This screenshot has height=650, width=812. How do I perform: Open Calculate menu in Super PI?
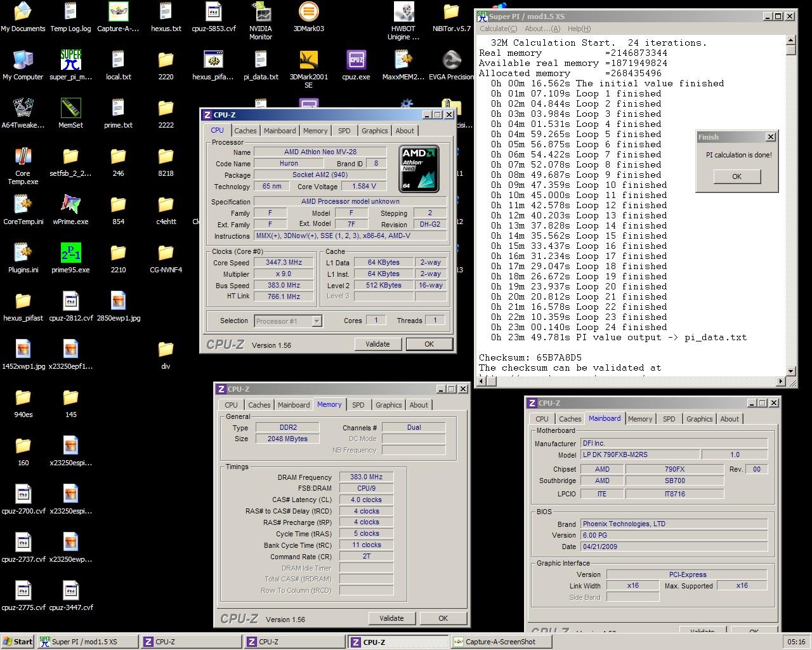click(498, 29)
